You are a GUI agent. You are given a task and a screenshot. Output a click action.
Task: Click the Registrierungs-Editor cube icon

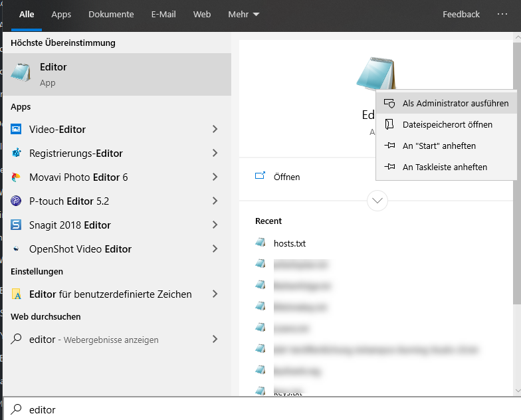16,153
